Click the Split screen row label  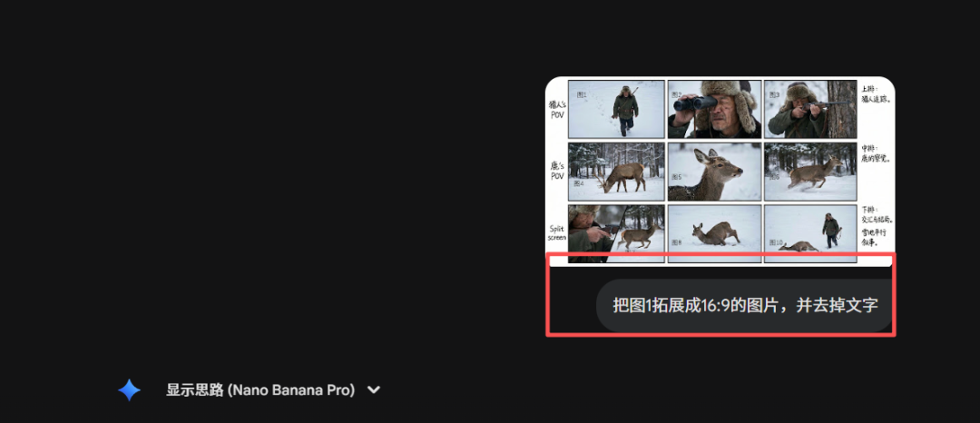click(557, 232)
